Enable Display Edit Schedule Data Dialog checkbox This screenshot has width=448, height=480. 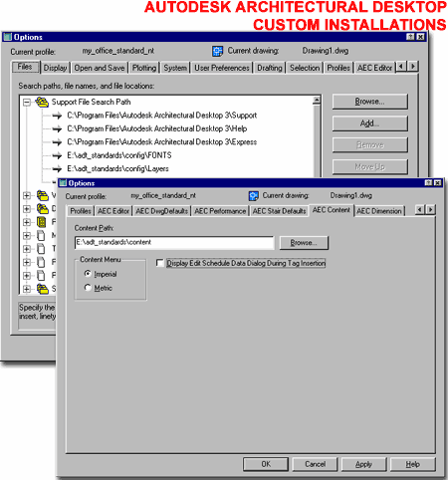tap(160, 263)
